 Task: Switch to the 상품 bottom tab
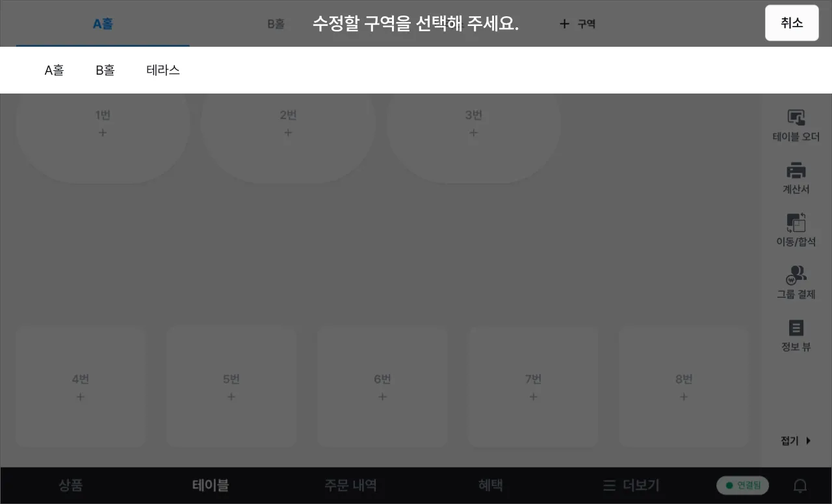coord(71,485)
